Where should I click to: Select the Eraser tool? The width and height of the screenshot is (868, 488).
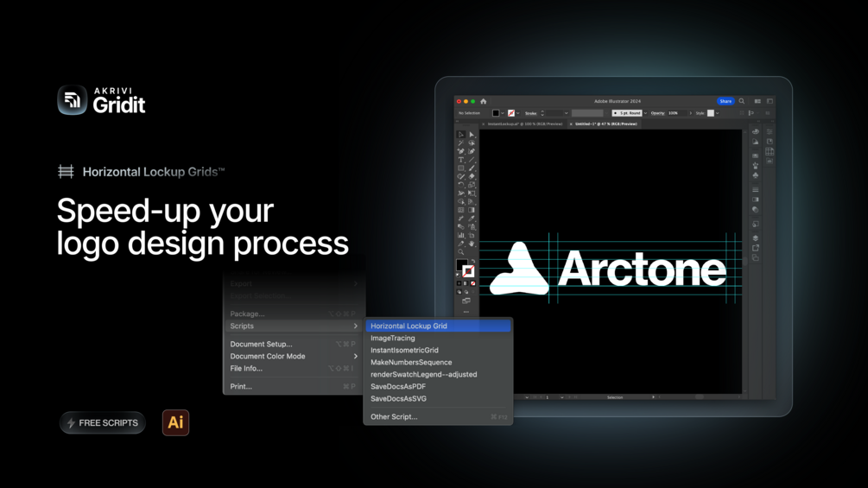tap(472, 176)
